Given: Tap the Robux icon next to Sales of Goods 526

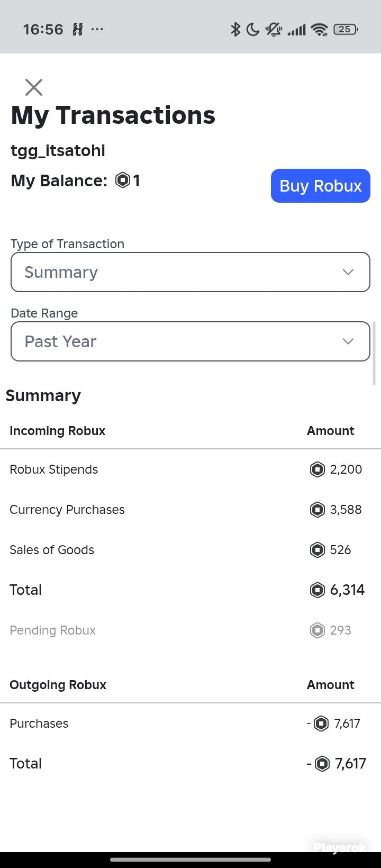Looking at the screenshot, I should pyautogui.click(x=317, y=550).
